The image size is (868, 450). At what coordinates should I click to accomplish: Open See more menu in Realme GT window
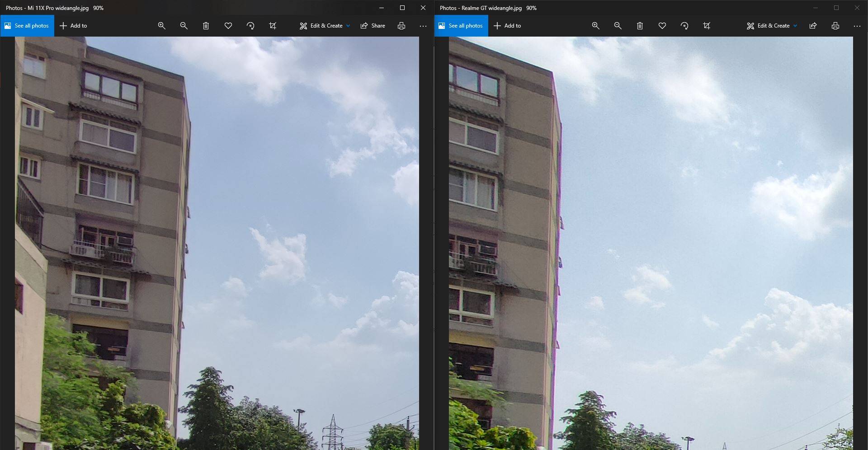pyautogui.click(x=857, y=26)
